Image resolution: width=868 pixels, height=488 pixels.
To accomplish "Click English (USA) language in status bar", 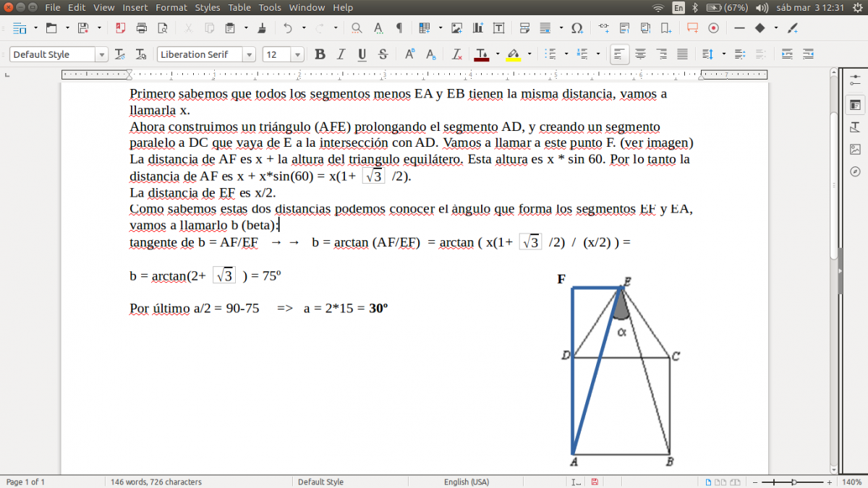I will pyautogui.click(x=466, y=481).
